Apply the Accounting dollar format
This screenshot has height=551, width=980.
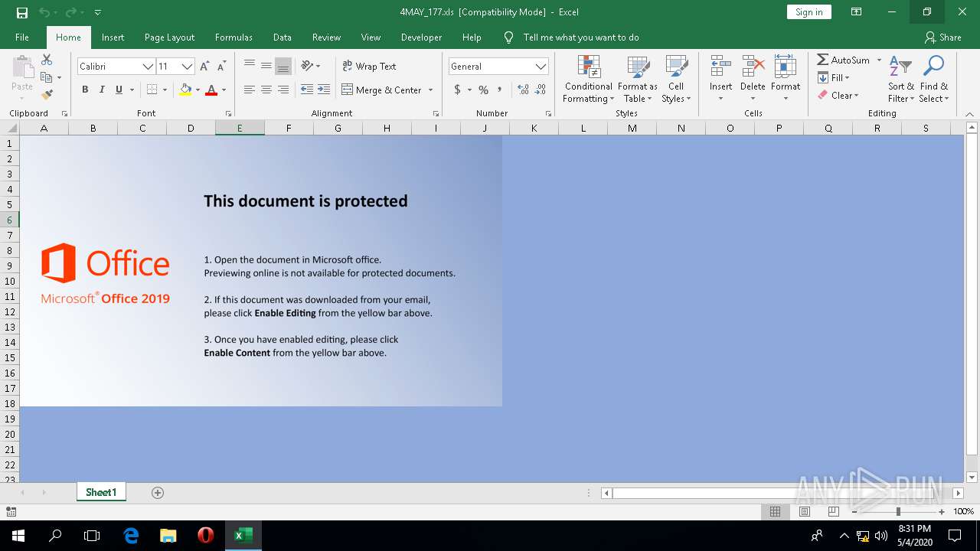point(458,90)
